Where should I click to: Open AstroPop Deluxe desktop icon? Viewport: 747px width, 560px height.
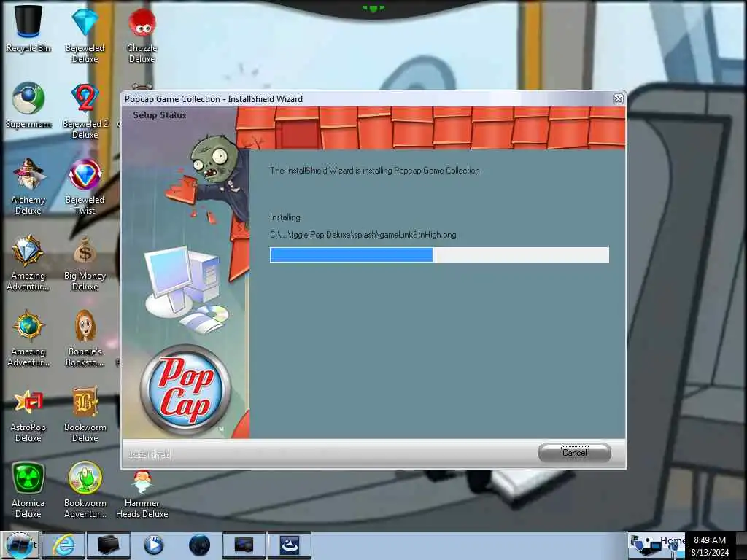[x=28, y=414]
